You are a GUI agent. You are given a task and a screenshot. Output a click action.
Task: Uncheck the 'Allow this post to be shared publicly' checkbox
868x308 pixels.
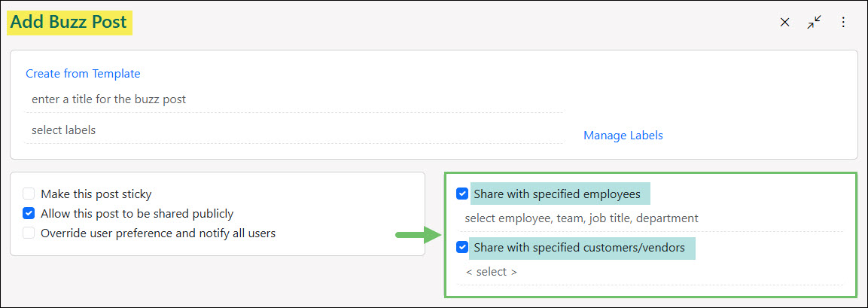click(x=29, y=214)
